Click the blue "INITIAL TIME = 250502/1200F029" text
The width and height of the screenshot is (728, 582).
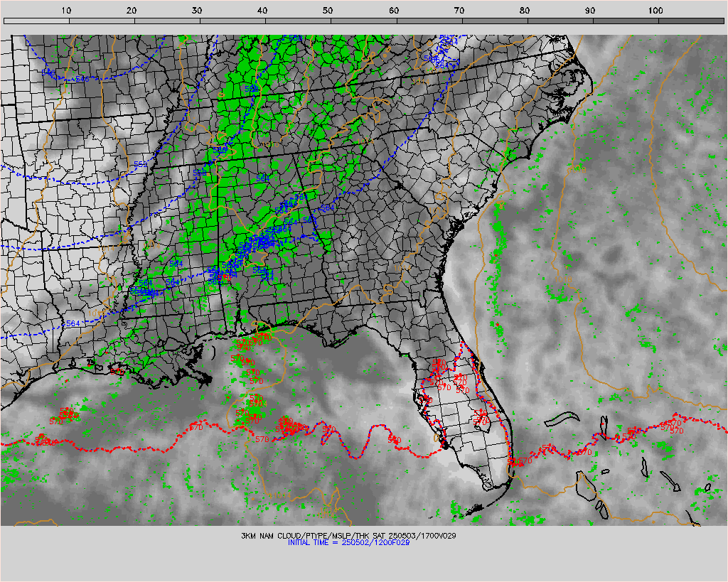[x=348, y=542]
